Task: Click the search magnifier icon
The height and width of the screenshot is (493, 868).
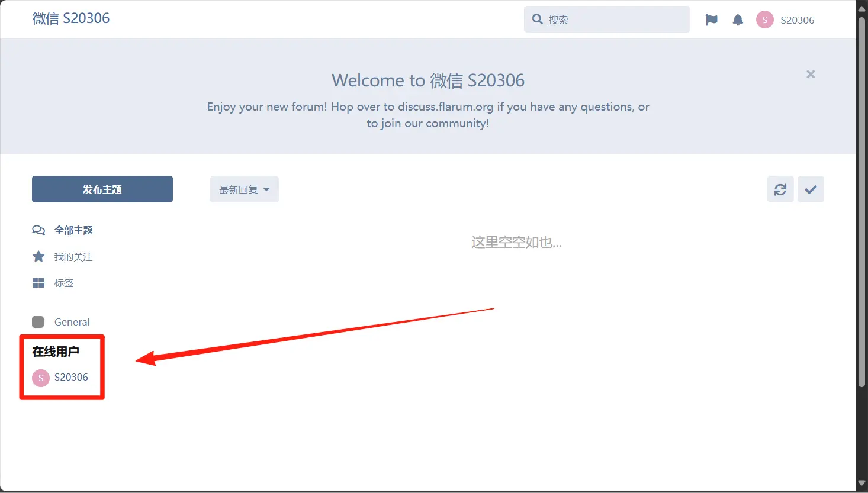Action: tap(538, 20)
